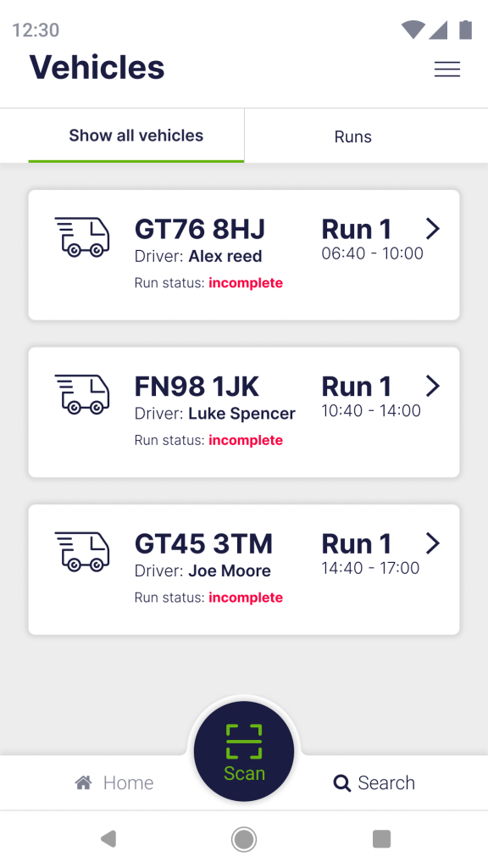The height and width of the screenshot is (868, 488).
Task: Expand GT76 8HJ run with chevron
Action: tap(433, 228)
